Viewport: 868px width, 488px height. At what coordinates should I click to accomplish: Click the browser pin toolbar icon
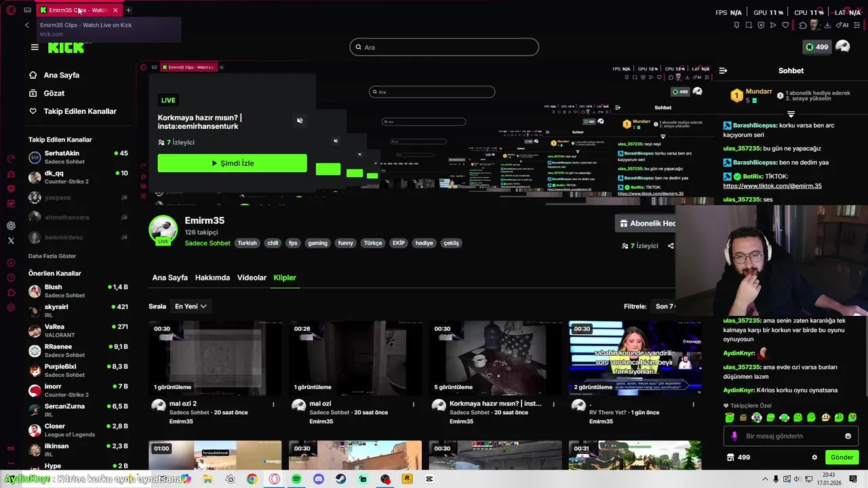[736, 25]
